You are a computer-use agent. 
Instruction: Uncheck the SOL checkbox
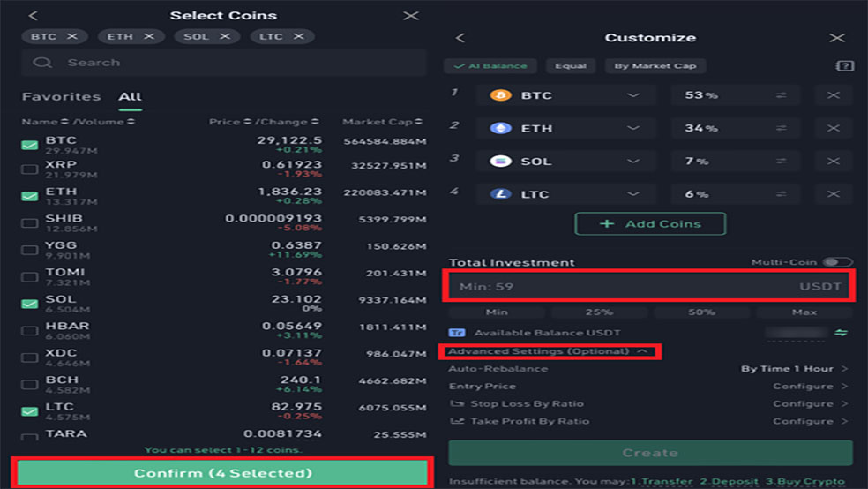coord(29,304)
